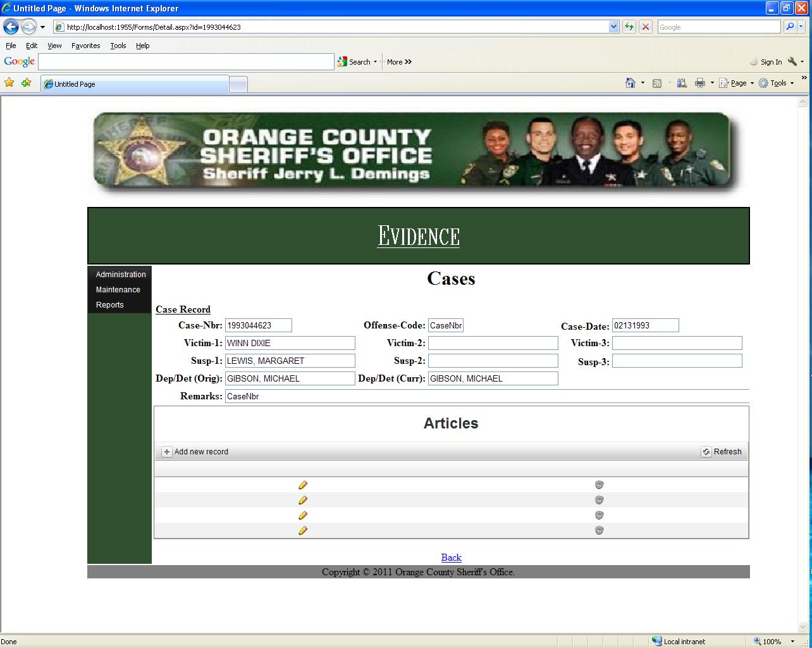Open the Maintenance sidebar menu

click(118, 290)
